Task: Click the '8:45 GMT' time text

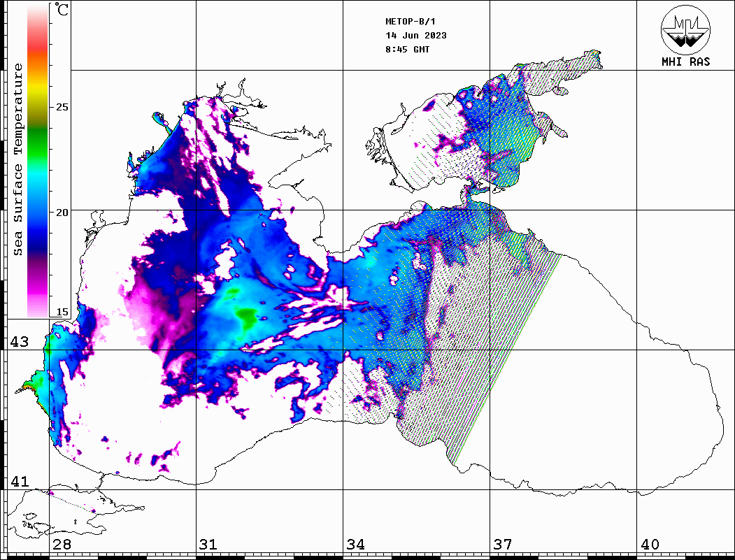Action: click(x=407, y=50)
